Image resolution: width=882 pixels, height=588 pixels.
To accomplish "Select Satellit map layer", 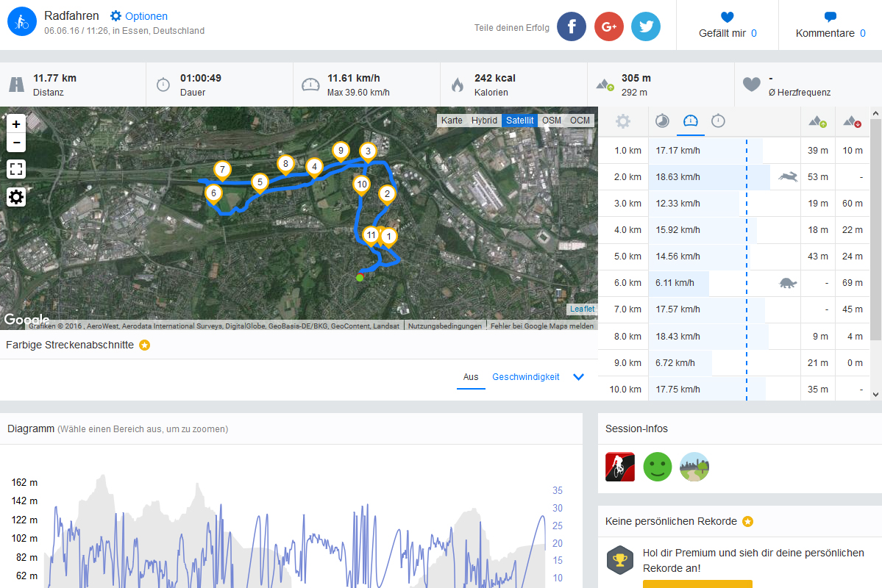I will (x=520, y=121).
